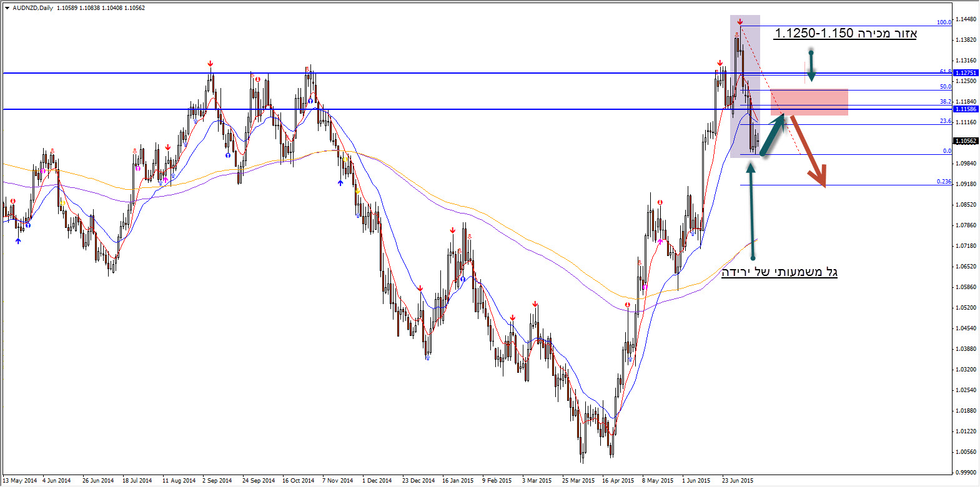This screenshot has height=487, width=980.
Task: Select the 100.0 Fibonacci level label
Action: [943, 22]
